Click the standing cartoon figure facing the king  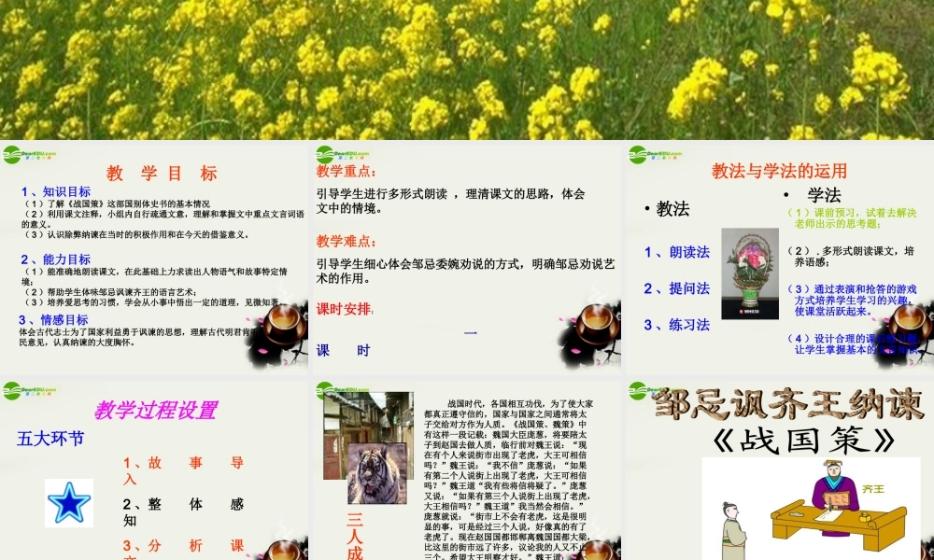(x=732, y=531)
